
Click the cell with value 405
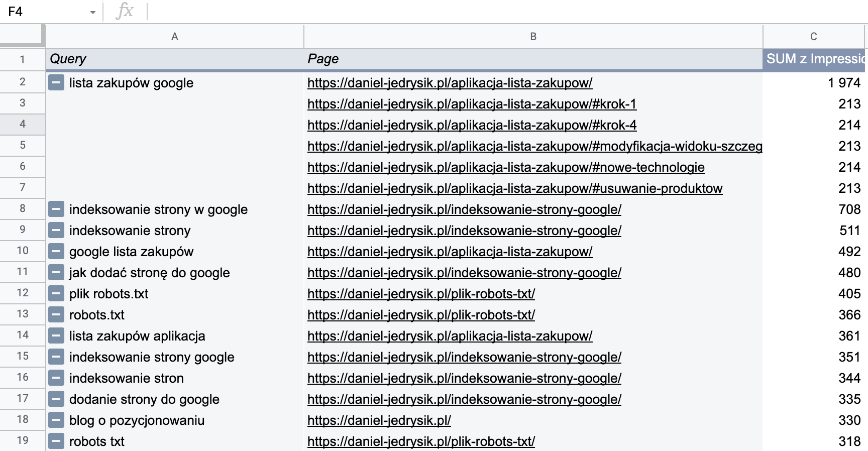[x=814, y=293]
